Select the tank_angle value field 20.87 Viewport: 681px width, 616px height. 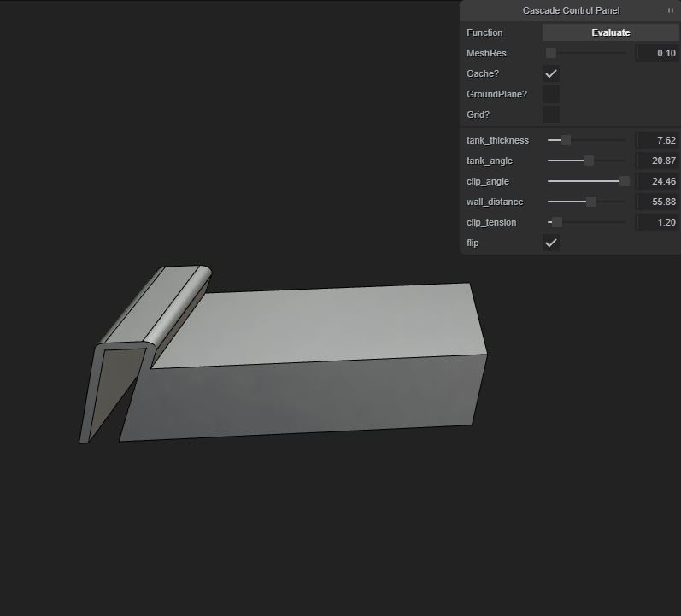[657, 161]
